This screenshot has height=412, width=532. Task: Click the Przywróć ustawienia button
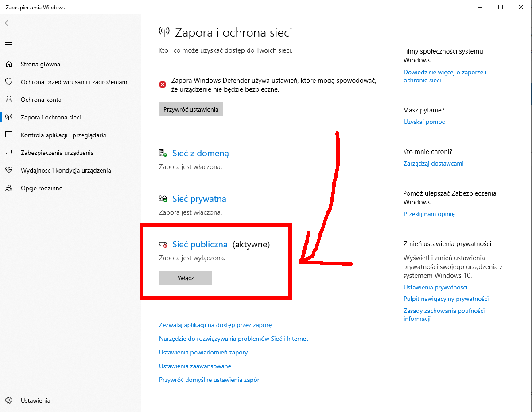tap(191, 109)
